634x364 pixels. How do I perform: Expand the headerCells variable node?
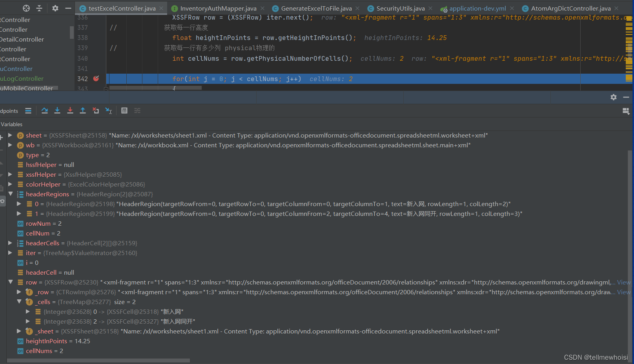click(10, 243)
